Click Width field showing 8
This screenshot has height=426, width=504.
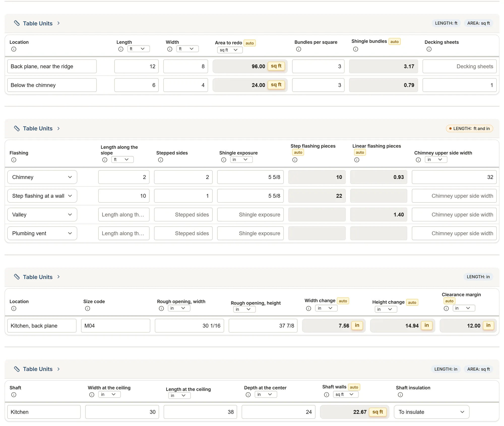(185, 66)
